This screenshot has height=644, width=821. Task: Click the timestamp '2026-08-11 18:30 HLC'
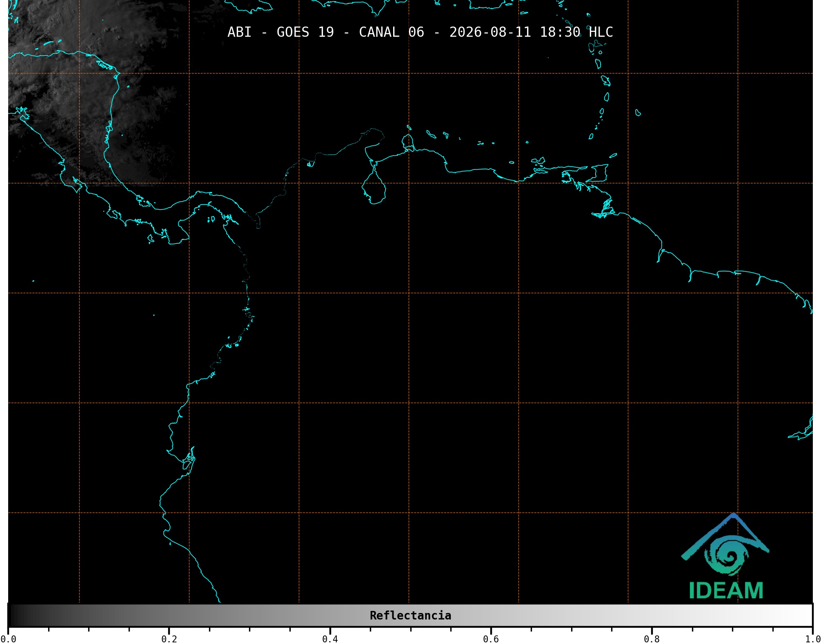pyautogui.click(x=531, y=32)
